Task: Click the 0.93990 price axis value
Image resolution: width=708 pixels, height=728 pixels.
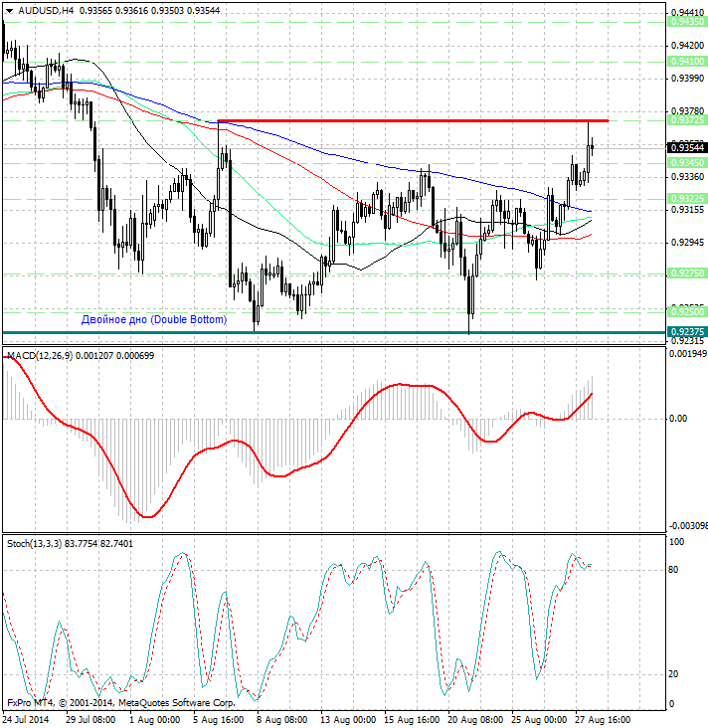Action: point(687,79)
